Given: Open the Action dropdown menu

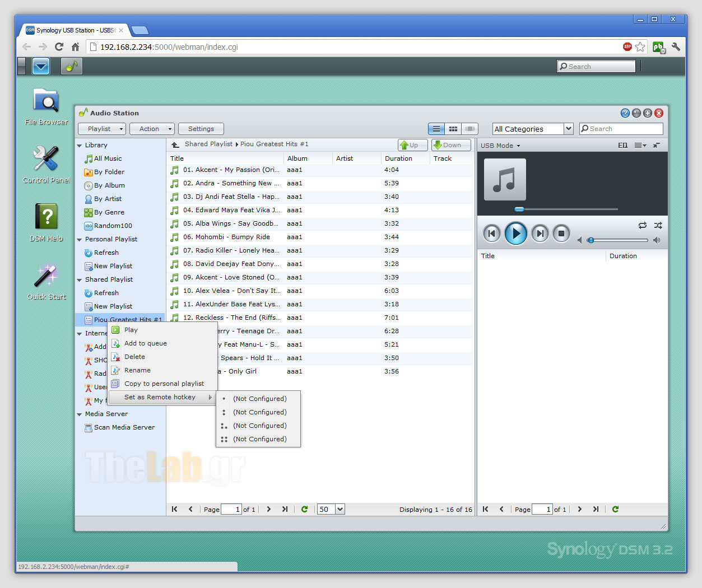Looking at the screenshot, I should (x=152, y=129).
